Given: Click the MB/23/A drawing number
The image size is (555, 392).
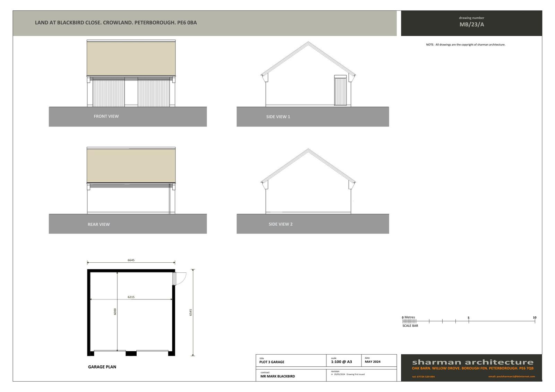Looking at the screenshot, I should 471,25.
